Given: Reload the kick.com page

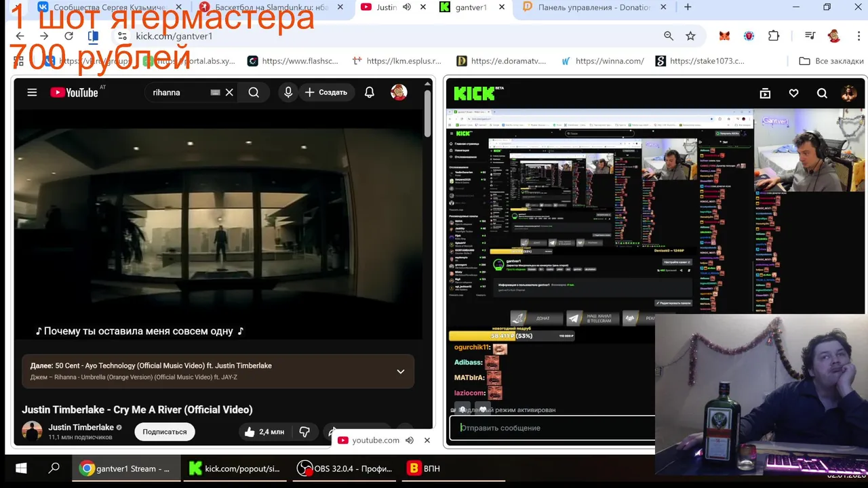Looking at the screenshot, I should 68,36.
